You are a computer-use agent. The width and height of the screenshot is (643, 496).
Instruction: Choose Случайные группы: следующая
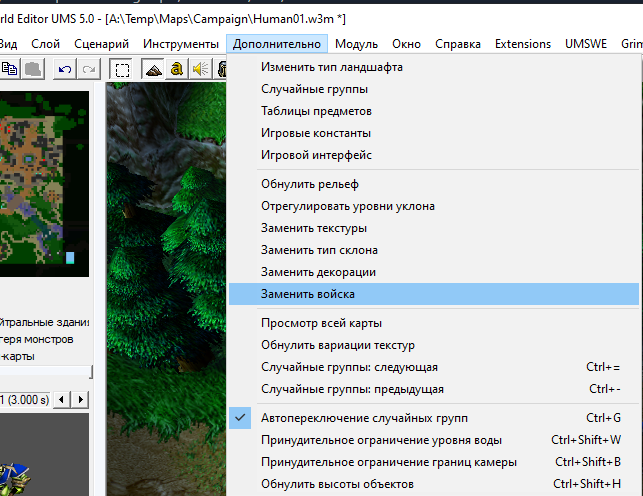[x=434, y=367]
